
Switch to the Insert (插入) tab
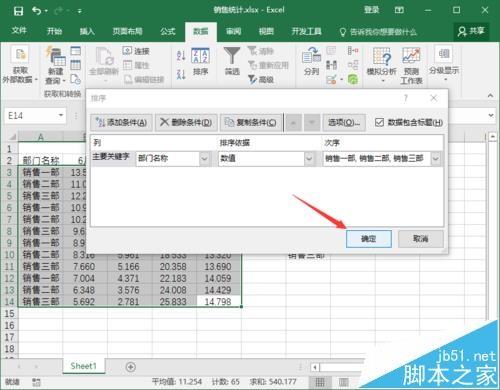87,31
